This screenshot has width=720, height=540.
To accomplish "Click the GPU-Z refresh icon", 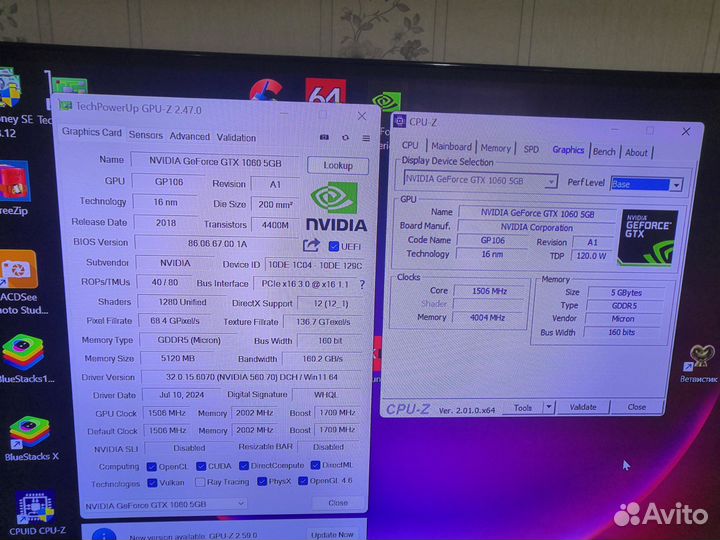I will [346, 137].
